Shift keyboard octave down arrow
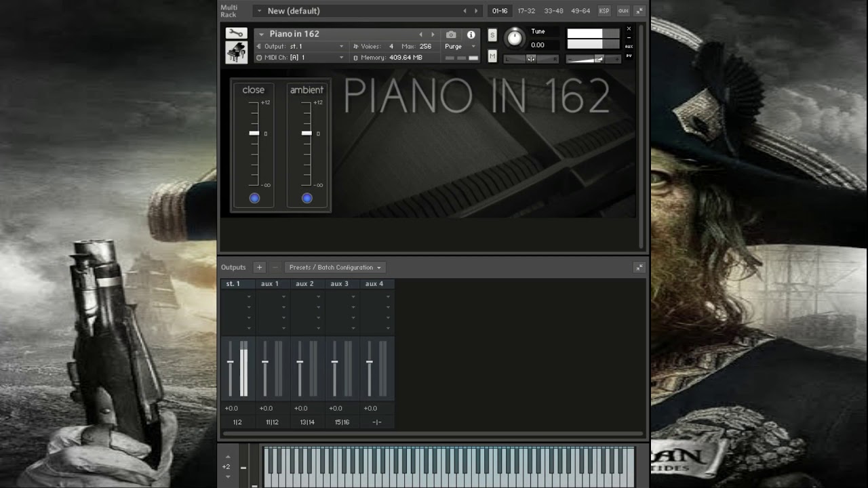Screen dimensions: 868x488 click(x=228, y=476)
